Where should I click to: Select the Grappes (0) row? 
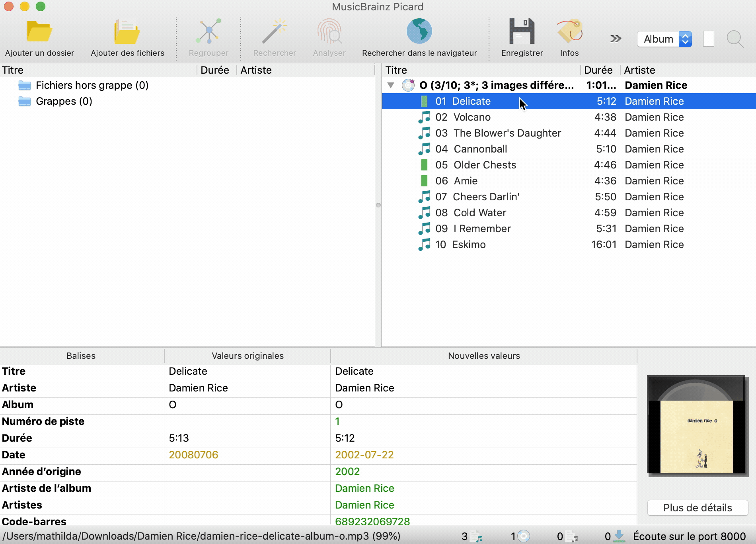tap(187, 101)
